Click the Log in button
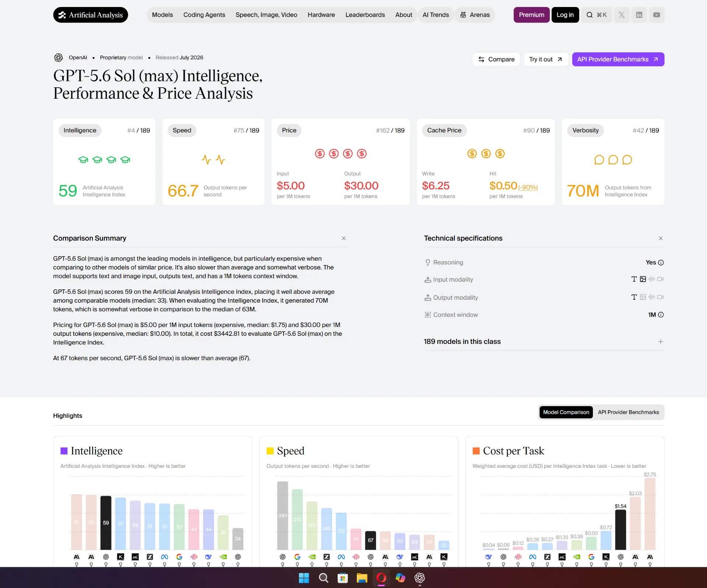The width and height of the screenshot is (707, 588). [x=565, y=15]
